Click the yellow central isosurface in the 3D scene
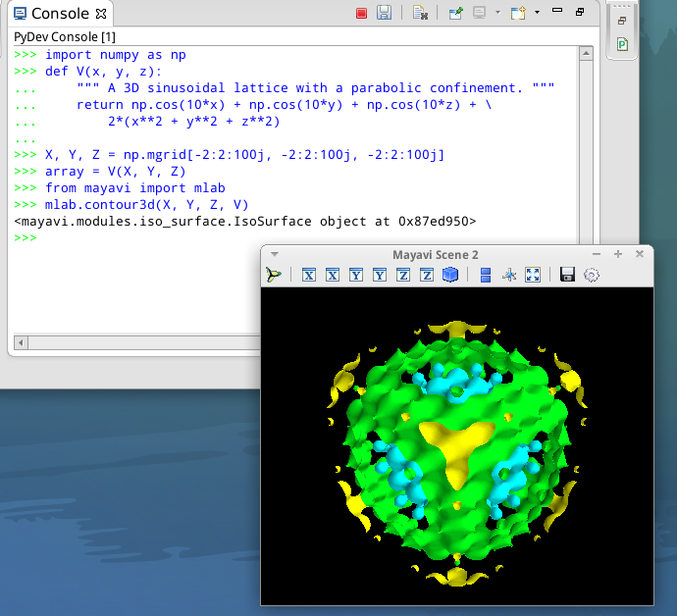 [x=458, y=451]
